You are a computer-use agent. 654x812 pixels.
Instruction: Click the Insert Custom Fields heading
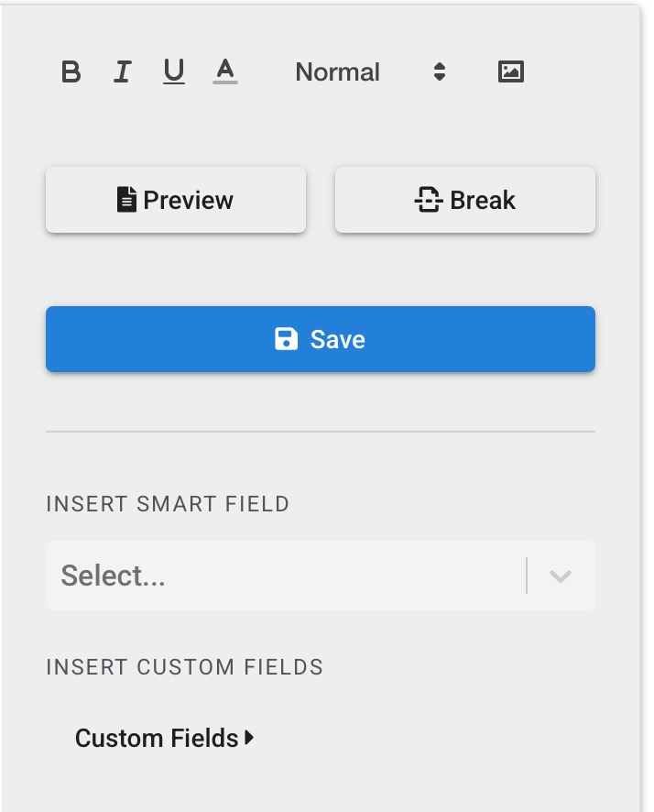click(x=184, y=666)
